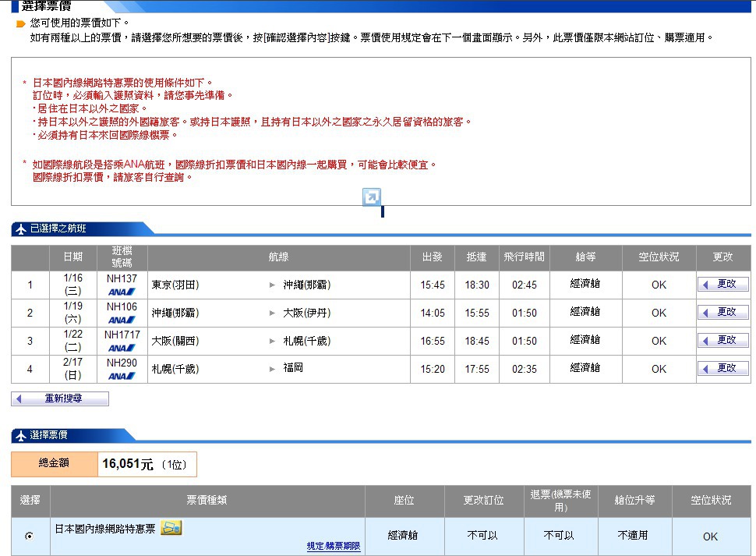756x556 pixels.
Task: Change flight 4 Sapporo to Fukuoka
Action: (x=722, y=368)
